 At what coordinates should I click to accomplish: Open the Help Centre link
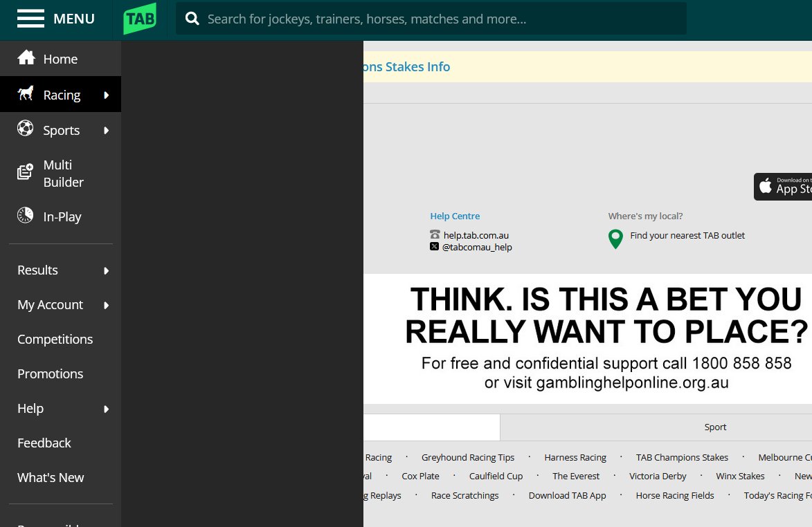[455, 216]
